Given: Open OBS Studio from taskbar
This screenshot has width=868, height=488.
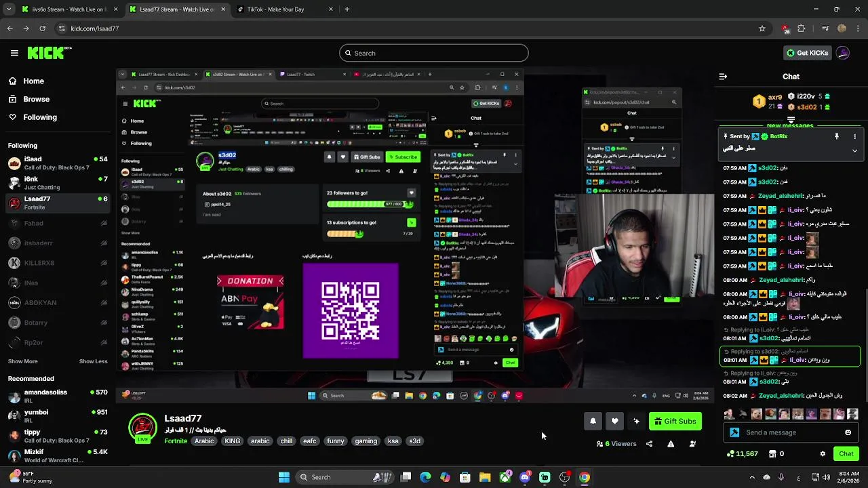Looking at the screenshot, I should 565,477.
